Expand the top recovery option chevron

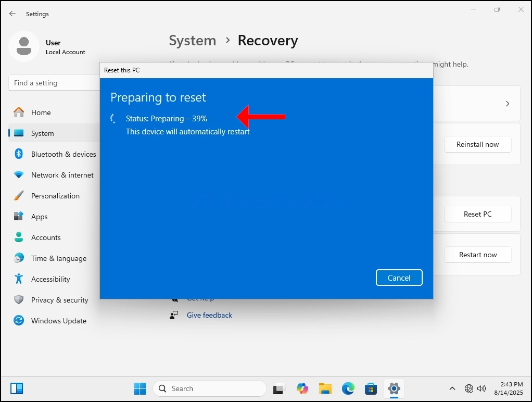[x=508, y=104]
